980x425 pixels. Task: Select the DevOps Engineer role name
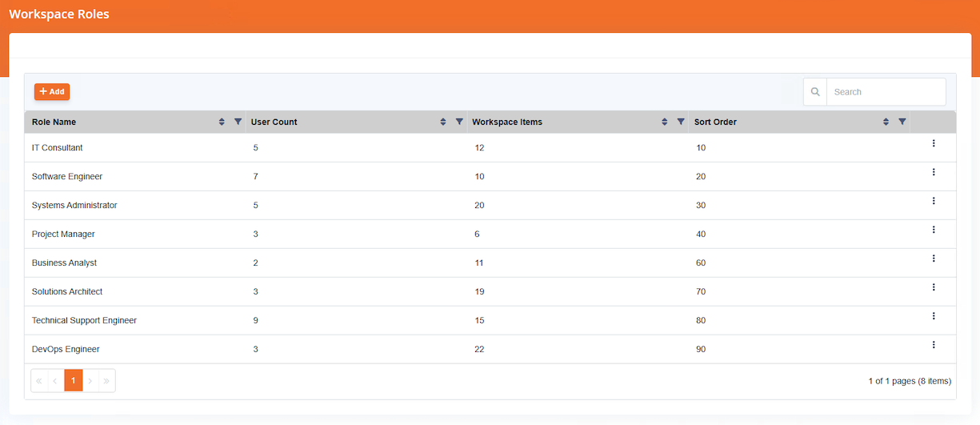pos(66,349)
